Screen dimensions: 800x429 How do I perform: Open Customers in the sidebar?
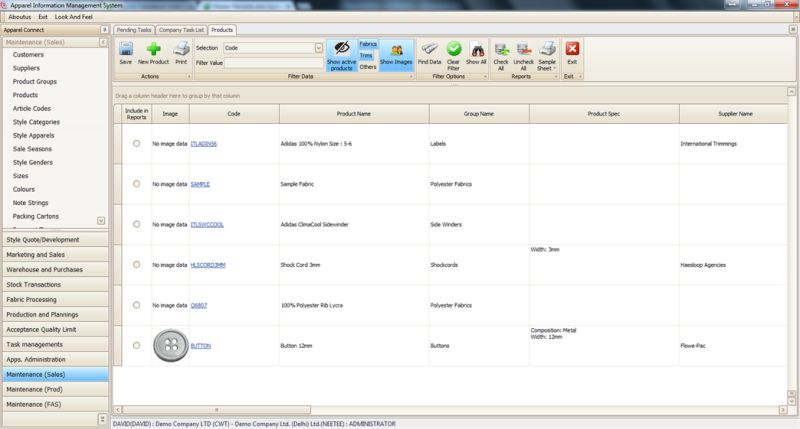click(28, 55)
